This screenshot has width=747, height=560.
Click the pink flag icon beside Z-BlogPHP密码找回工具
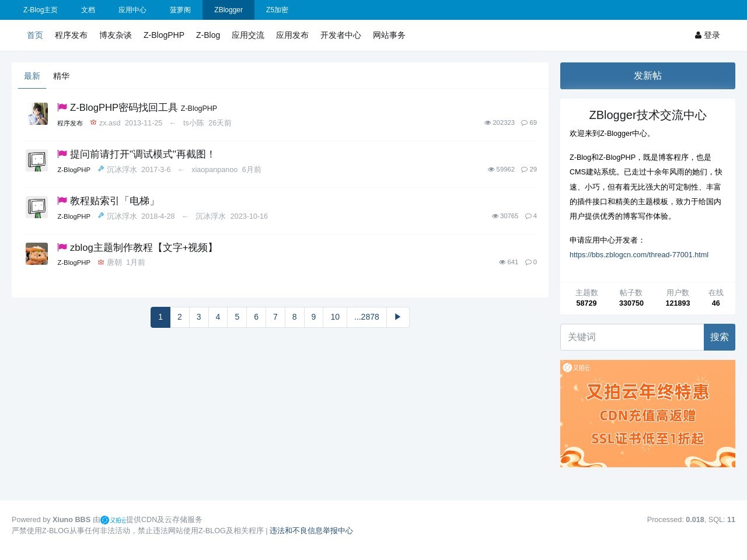click(x=62, y=107)
